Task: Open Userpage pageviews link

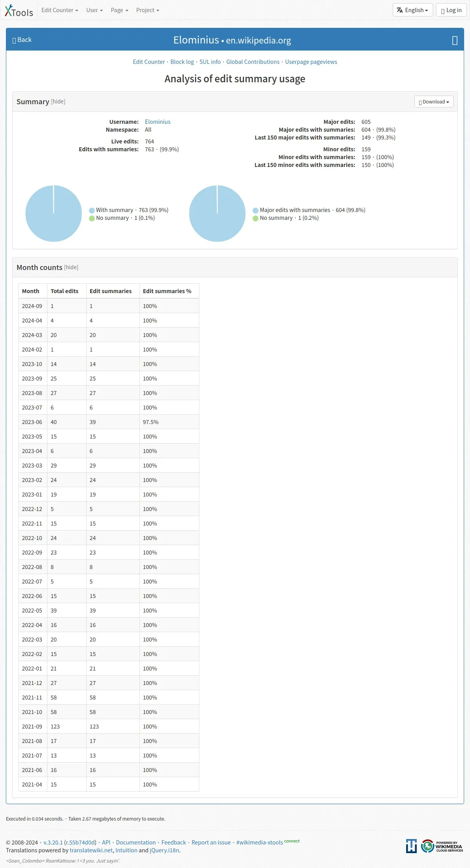Action: coord(311,62)
